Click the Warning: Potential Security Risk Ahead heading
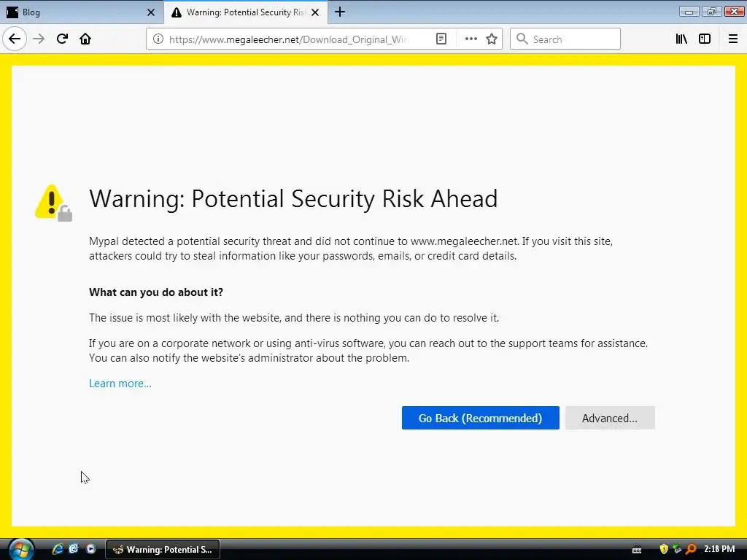 [x=293, y=199]
